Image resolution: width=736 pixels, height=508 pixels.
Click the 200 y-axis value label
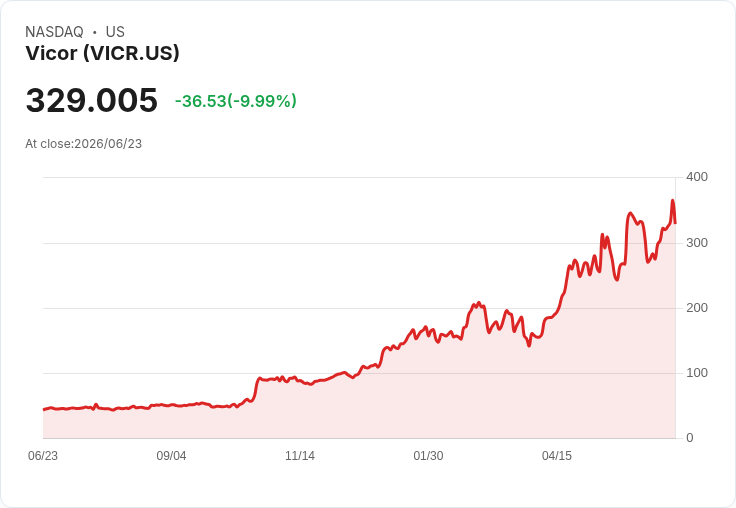tap(697, 308)
